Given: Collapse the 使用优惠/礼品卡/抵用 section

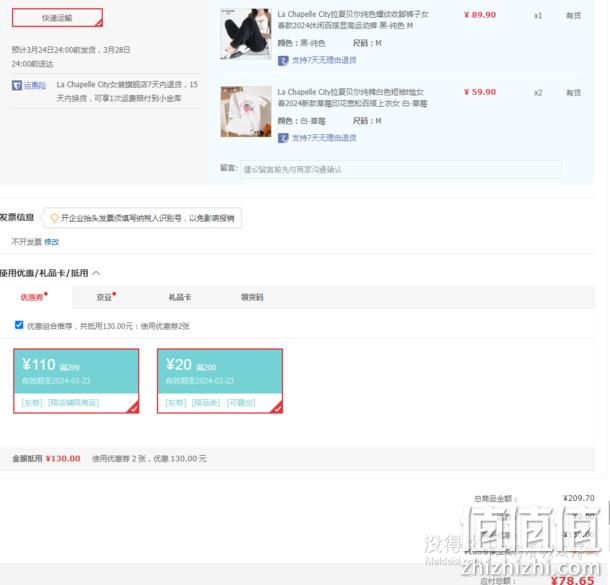Looking at the screenshot, I should click(96, 273).
